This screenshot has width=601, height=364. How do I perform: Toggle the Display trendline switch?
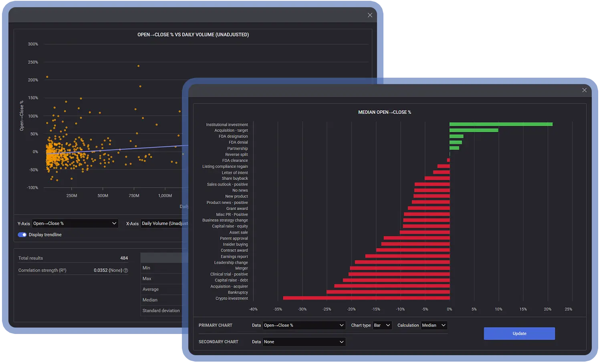point(22,235)
